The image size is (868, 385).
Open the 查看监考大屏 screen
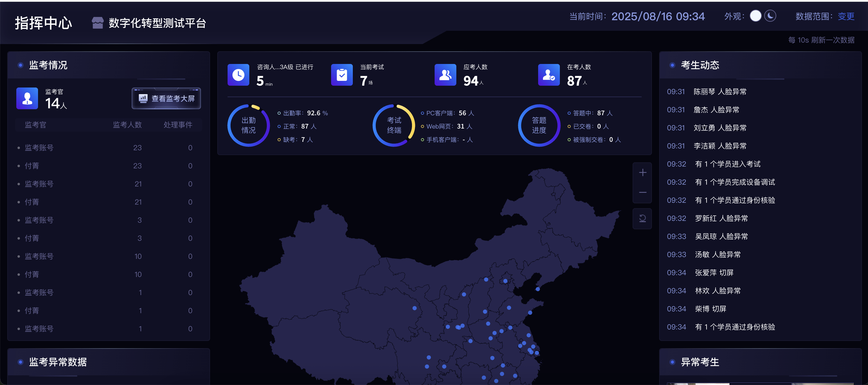tap(167, 98)
